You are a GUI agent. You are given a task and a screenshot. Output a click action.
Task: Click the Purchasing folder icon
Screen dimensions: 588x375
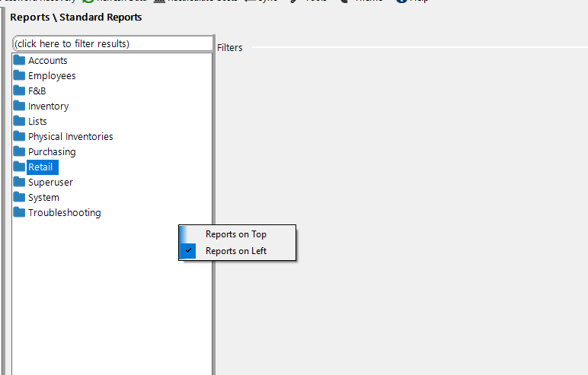coord(19,151)
